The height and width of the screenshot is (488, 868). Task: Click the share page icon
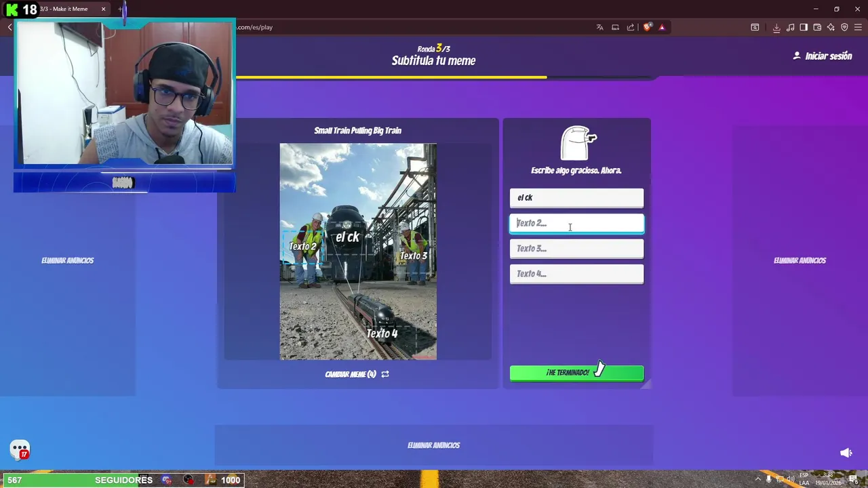pyautogui.click(x=631, y=27)
